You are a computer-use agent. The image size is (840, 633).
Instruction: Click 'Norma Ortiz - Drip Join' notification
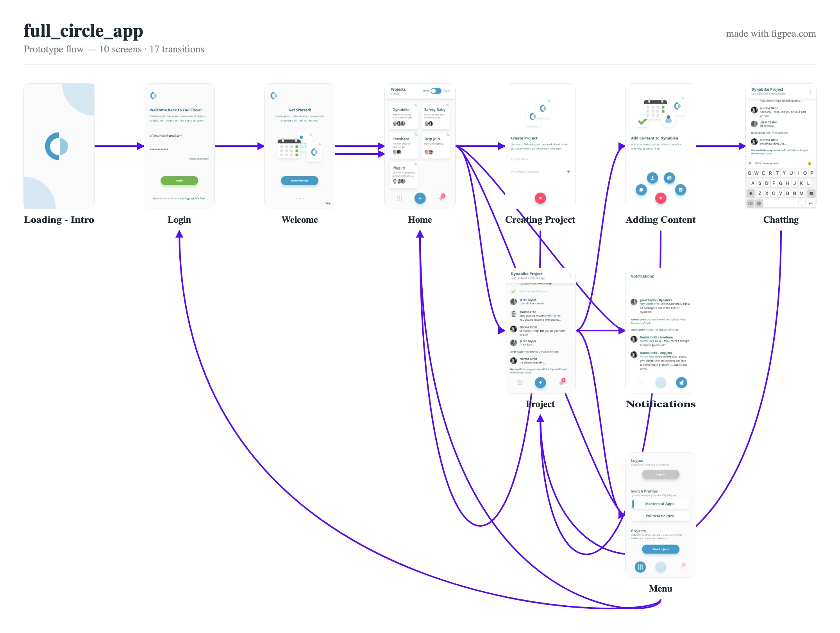tap(661, 361)
